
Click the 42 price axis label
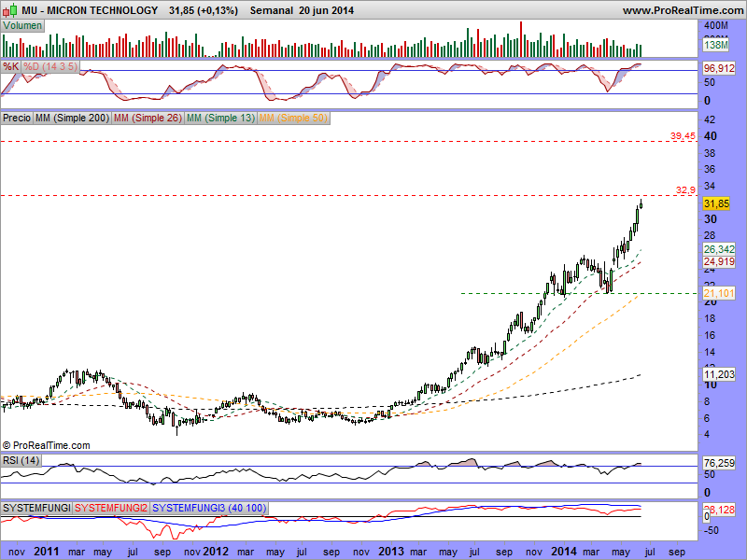pyautogui.click(x=710, y=119)
